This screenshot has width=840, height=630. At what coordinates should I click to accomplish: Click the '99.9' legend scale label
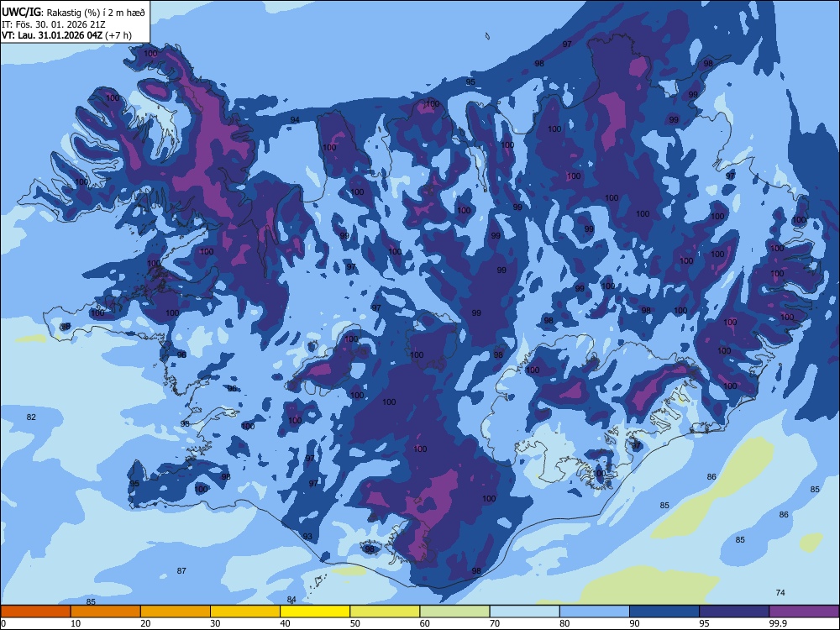click(778, 623)
